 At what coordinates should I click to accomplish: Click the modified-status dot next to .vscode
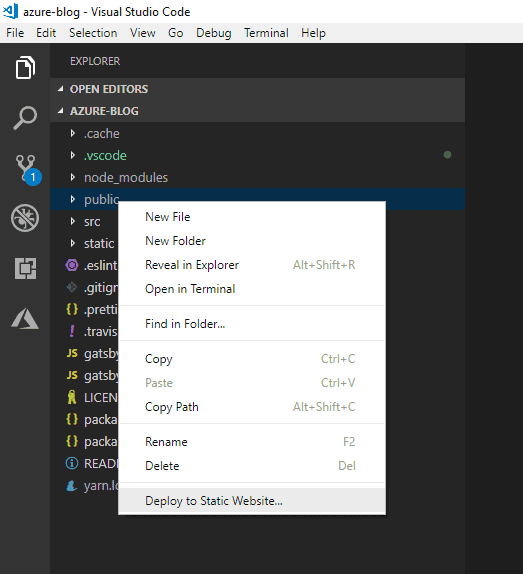click(x=447, y=155)
